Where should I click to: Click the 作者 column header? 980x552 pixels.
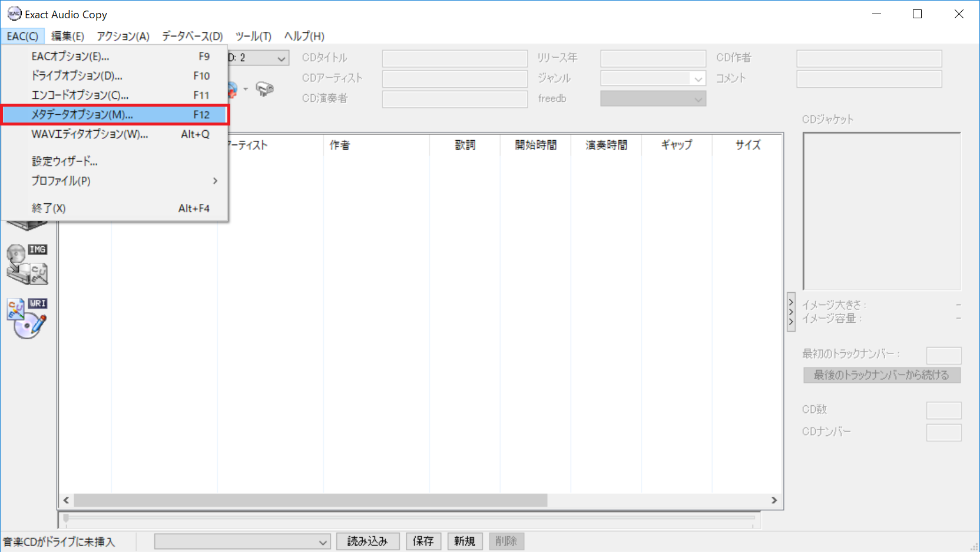376,145
